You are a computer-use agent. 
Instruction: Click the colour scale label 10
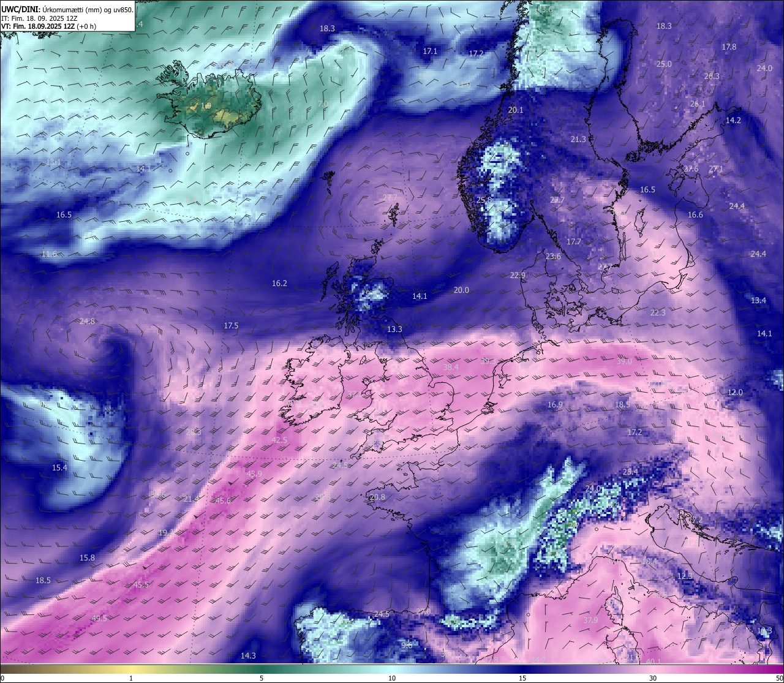(x=392, y=679)
